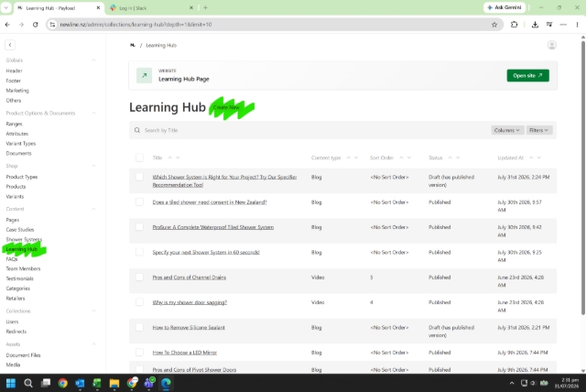Switch to Edge on the taskbar
The image size is (586, 392).
point(166,383)
